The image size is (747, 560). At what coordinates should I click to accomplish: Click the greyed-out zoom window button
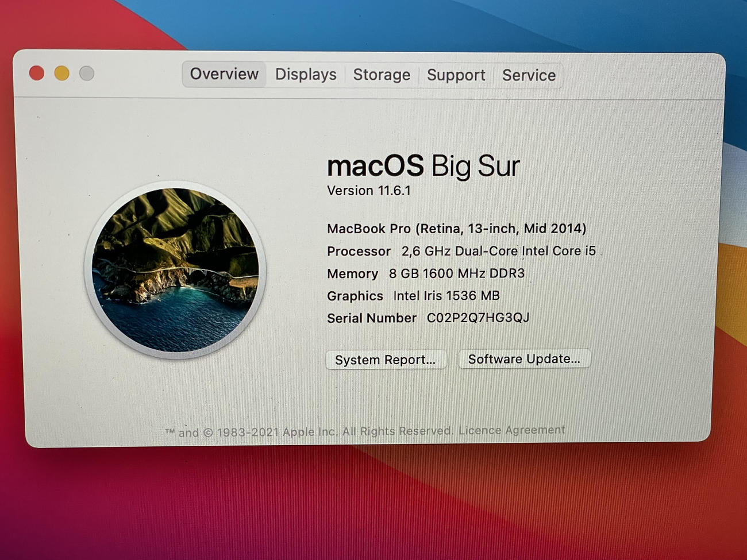tap(87, 74)
